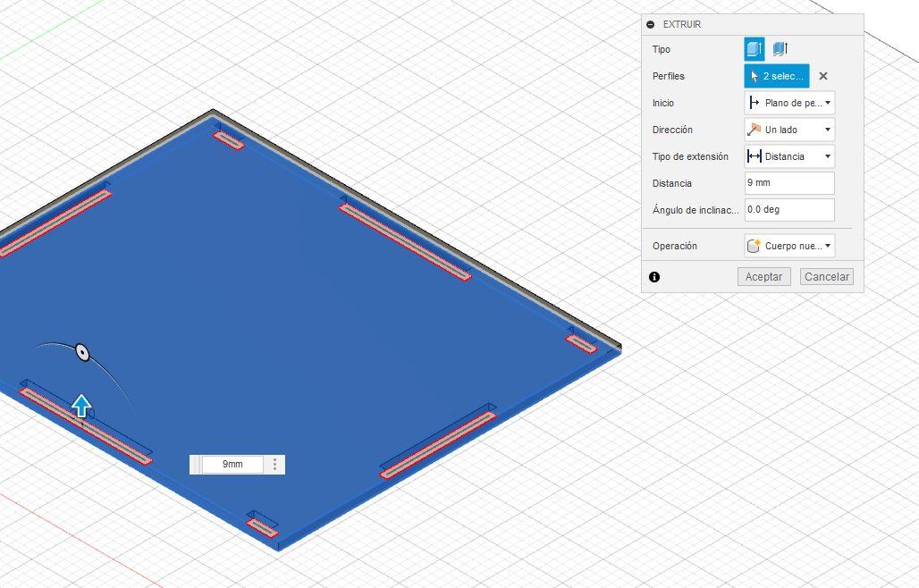Open the options menu beside 9mm field
Screen dimensions: 919x588
pyautogui.click(x=274, y=465)
